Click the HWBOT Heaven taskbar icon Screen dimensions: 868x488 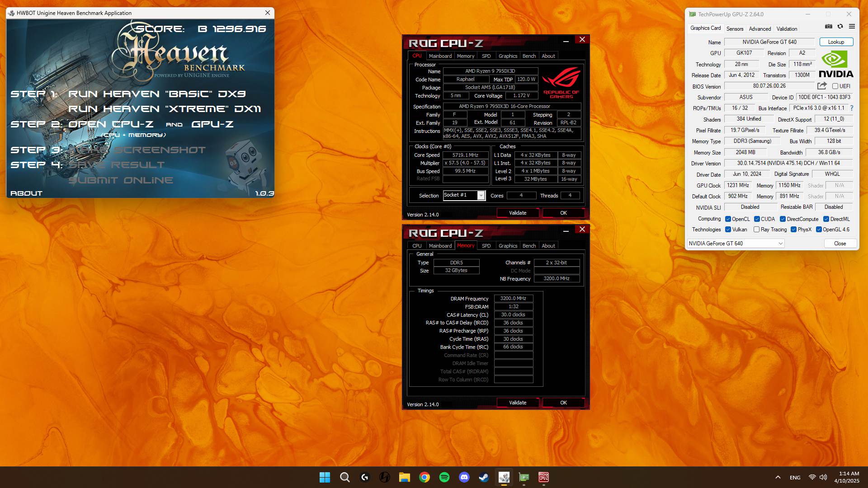coord(504,477)
